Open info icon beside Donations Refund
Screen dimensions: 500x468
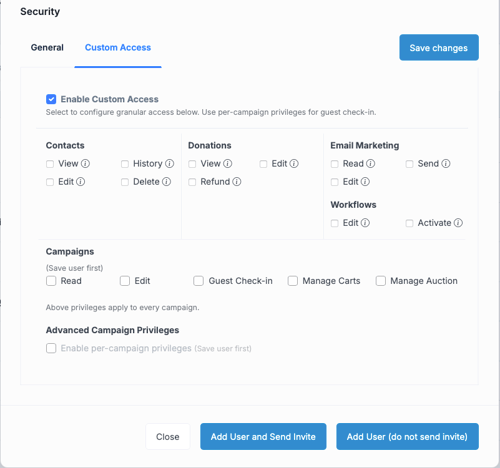237,182
